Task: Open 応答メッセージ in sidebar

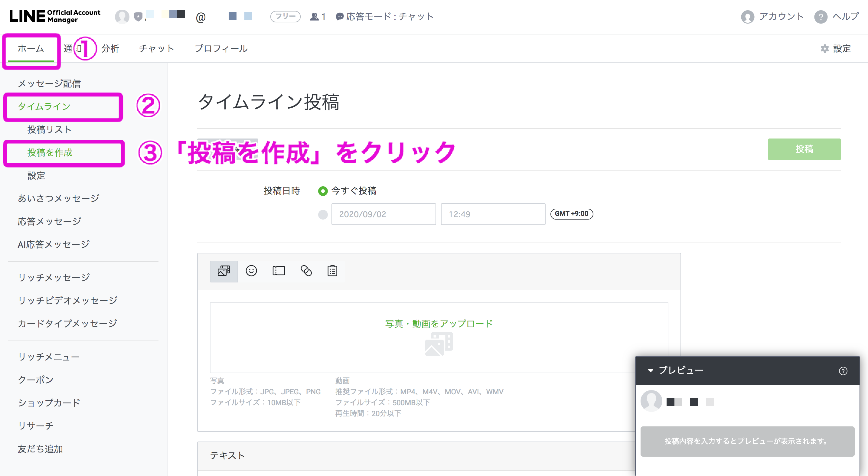Action: [49, 221]
